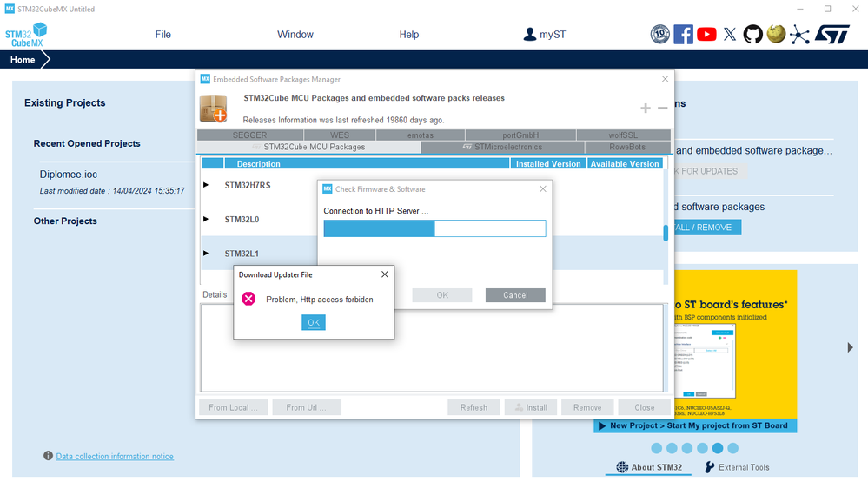Image resolution: width=868 pixels, height=488 pixels.
Task: Click the greyed OK button in Check Firmware dialog
Action: (442, 295)
